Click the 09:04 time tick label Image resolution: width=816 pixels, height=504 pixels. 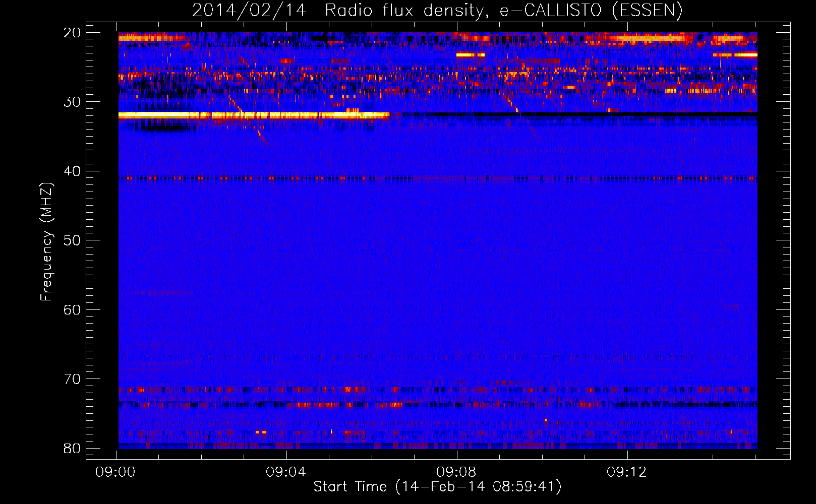pyautogui.click(x=286, y=472)
